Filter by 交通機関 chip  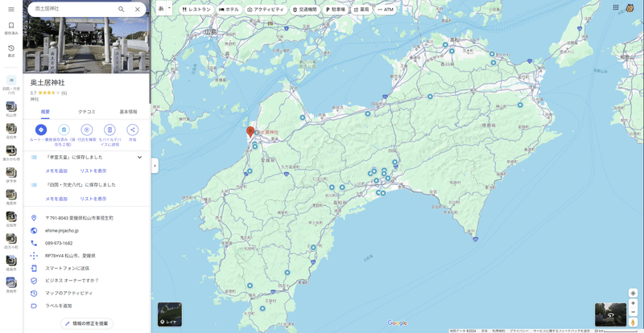[304, 9]
